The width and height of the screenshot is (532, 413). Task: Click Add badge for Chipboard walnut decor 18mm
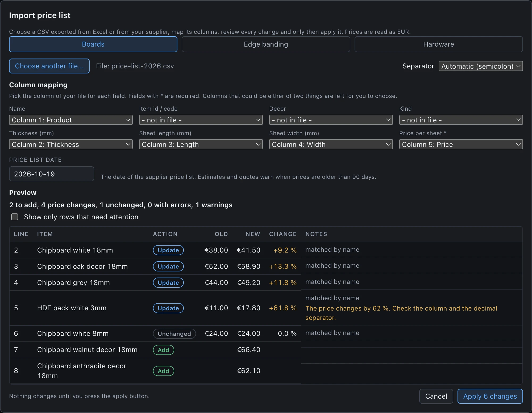tap(164, 350)
